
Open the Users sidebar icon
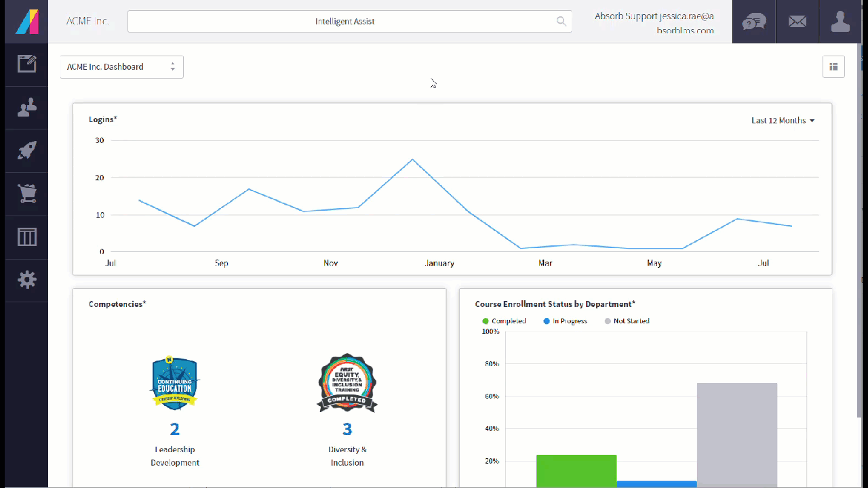click(x=26, y=108)
